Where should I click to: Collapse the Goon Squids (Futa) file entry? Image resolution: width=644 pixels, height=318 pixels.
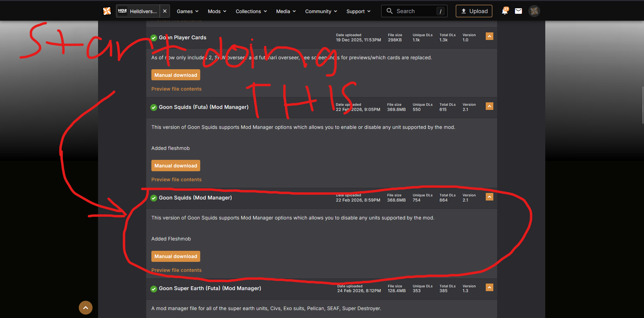tap(490, 106)
